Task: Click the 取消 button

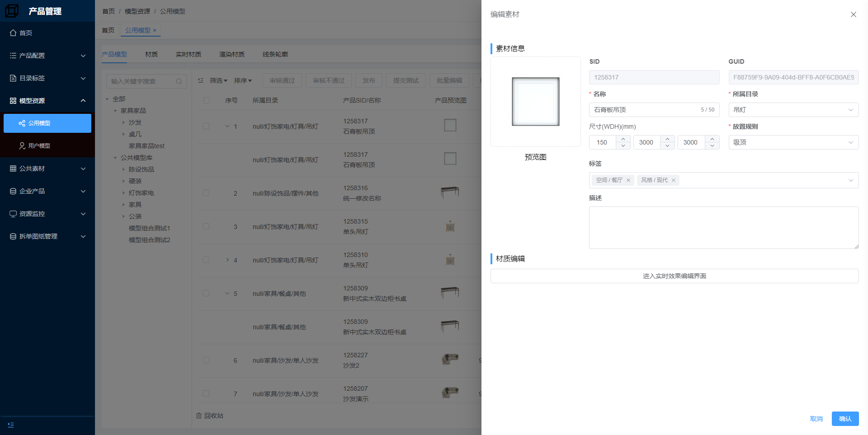Action: tap(816, 419)
